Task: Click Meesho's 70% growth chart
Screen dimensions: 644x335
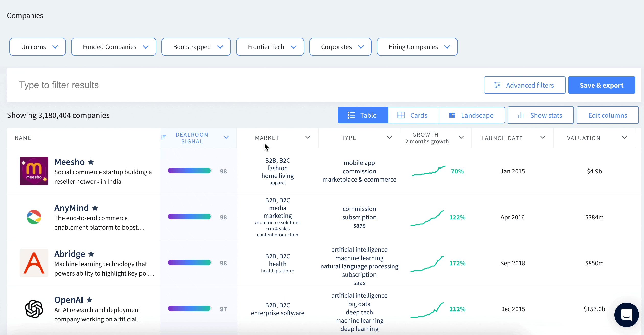Action: [429, 171]
